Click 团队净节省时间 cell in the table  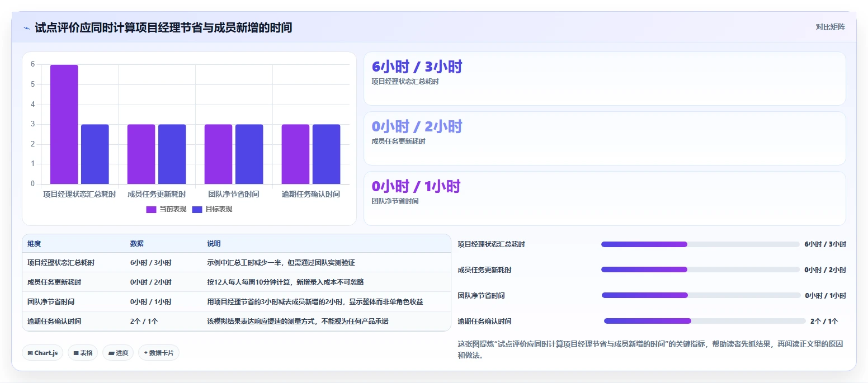(51, 302)
